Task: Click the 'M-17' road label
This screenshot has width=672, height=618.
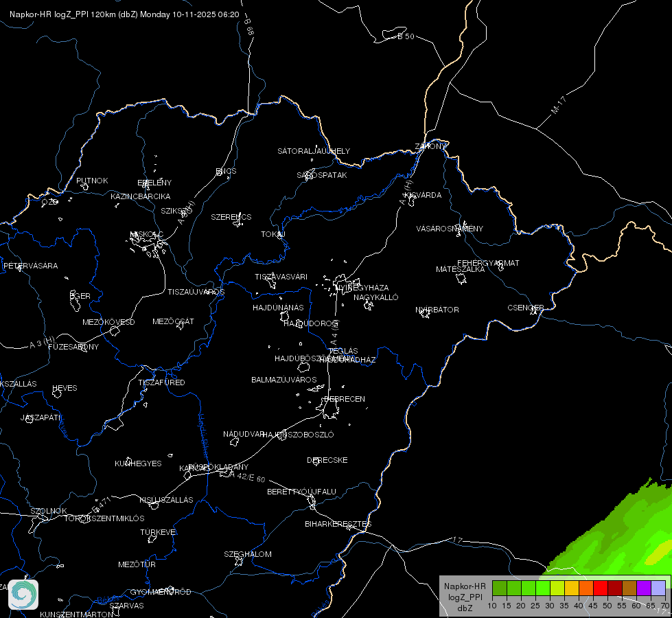Action: point(559,105)
